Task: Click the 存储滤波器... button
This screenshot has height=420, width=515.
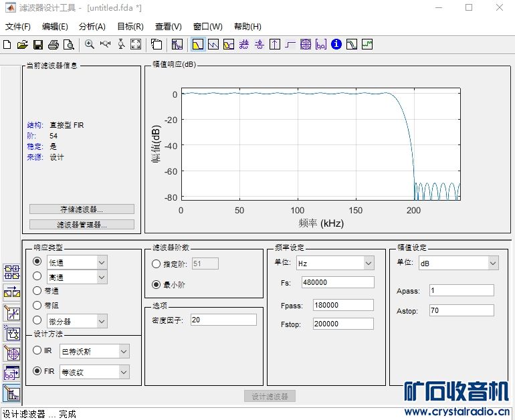Action: 82,209
